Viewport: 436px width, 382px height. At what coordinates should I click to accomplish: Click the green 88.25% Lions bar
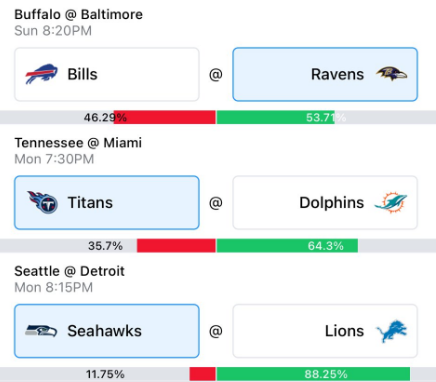(313, 374)
